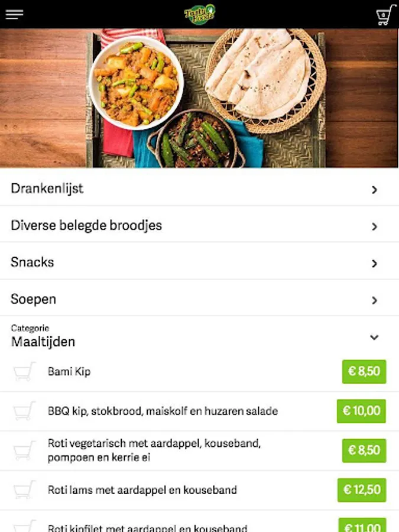Open the Snacks category
The image size is (399, 532).
[33, 262]
